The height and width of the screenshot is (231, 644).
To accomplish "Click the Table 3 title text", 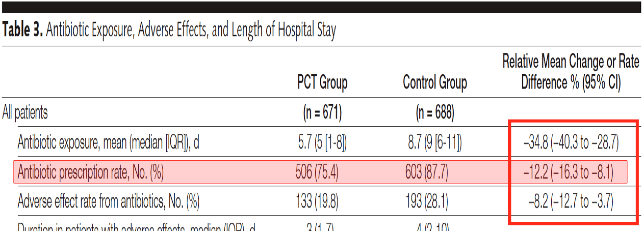I will coord(168,30).
